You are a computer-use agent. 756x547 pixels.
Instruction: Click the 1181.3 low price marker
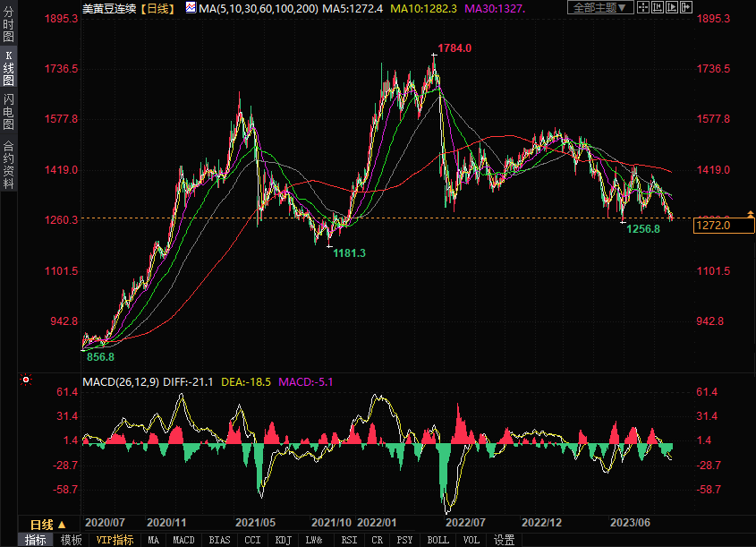pos(349,253)
